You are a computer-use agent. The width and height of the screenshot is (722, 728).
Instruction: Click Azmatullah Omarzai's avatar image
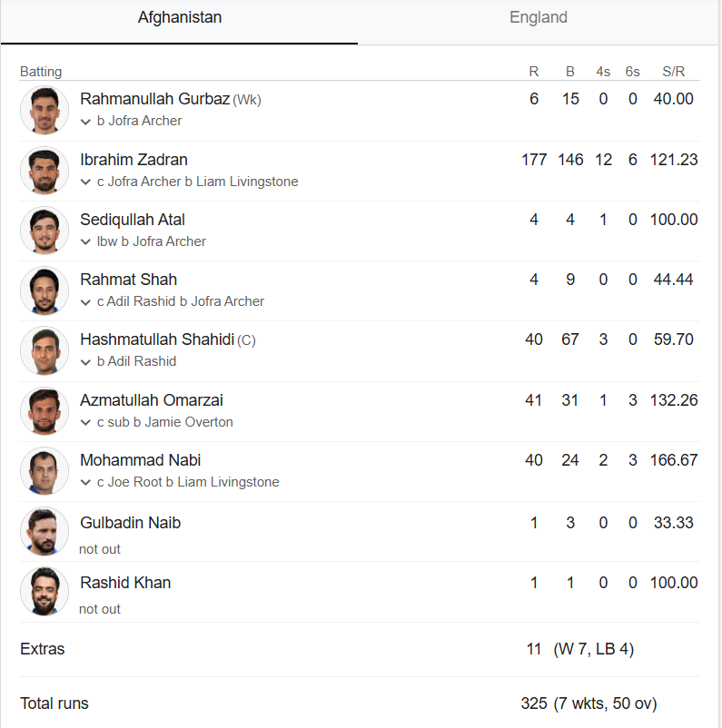coord(45,411)
